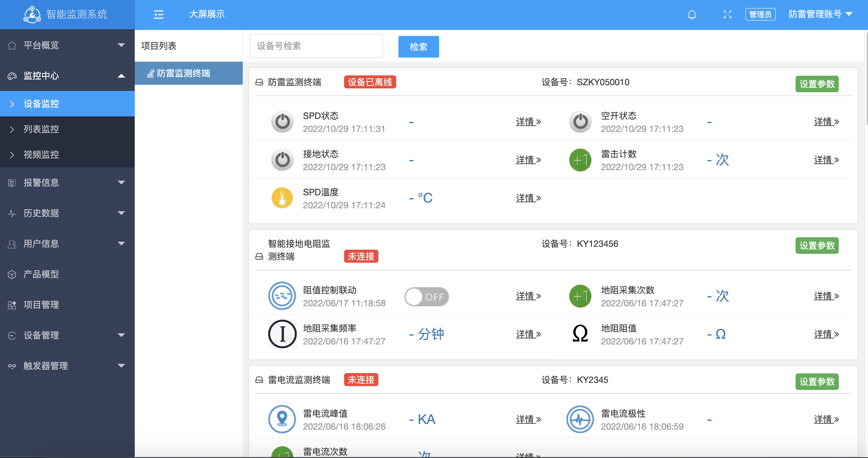Click the 触发器管理 link icon
Viewport: 868px width, 458px height.
click(12, 366)
